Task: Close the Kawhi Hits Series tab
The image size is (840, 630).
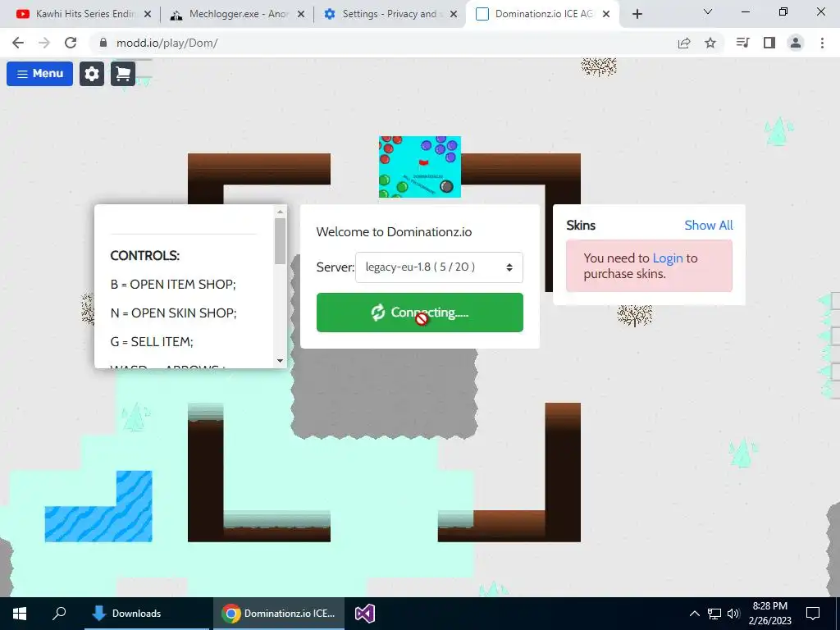Action: pyautogui.click(x=148, y=14)
